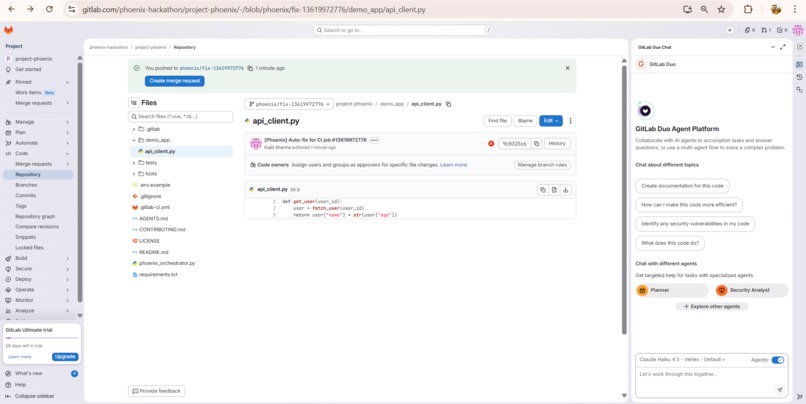Screen dimensions: 806x404
Task: Focus the 'Search or go to' box
Action: pos(404,30)
